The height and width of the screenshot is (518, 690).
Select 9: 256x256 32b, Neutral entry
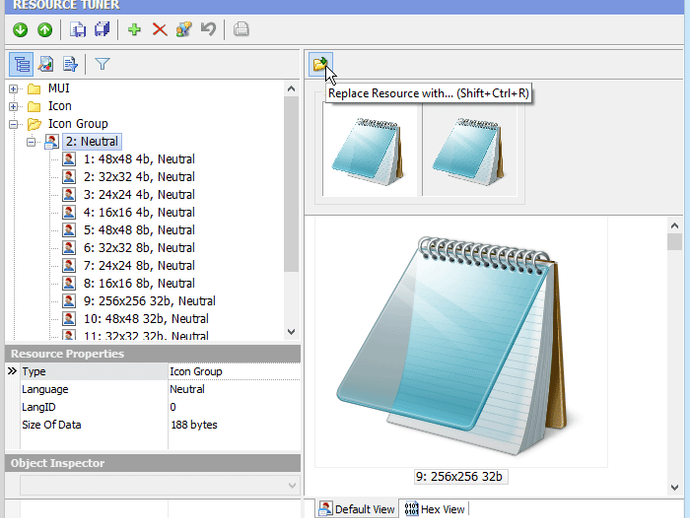(x=150, y=301)
